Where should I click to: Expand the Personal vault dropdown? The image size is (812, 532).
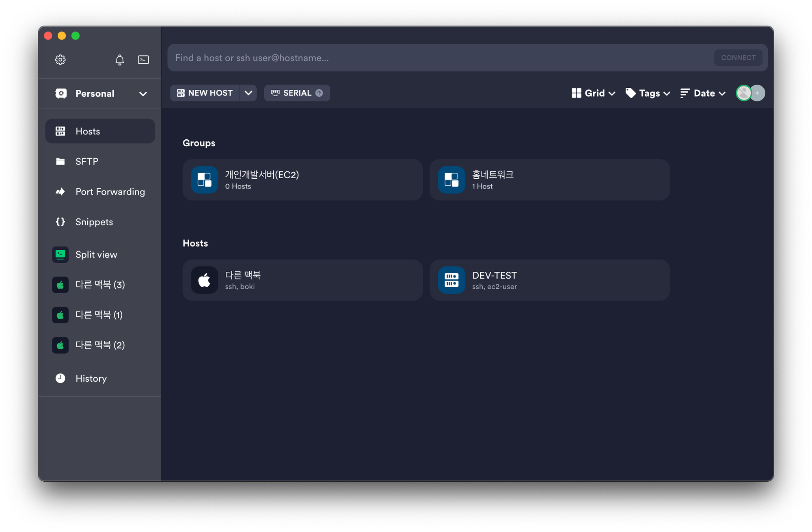point(143,94)
